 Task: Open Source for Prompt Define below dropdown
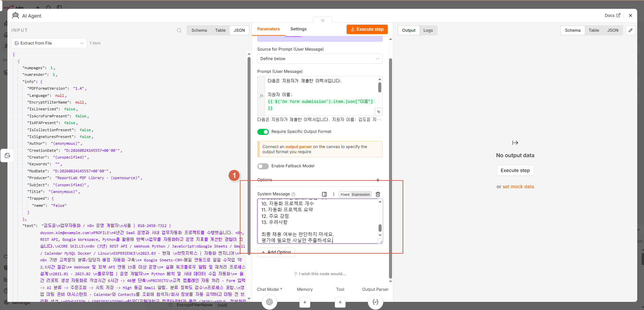(320, 59)
